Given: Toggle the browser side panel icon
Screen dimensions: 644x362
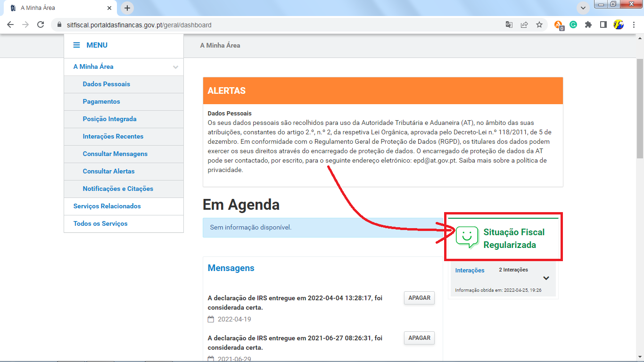Looking at the screenshot, I should click(603, 25).
